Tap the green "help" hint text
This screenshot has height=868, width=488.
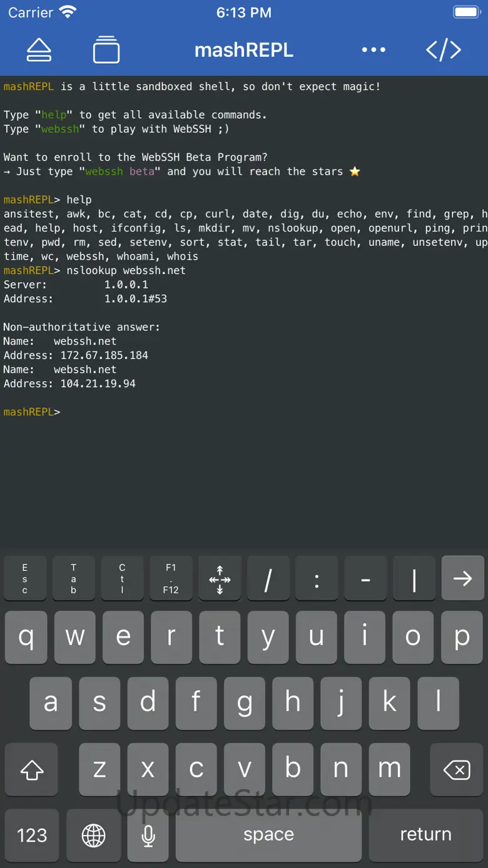54,115
